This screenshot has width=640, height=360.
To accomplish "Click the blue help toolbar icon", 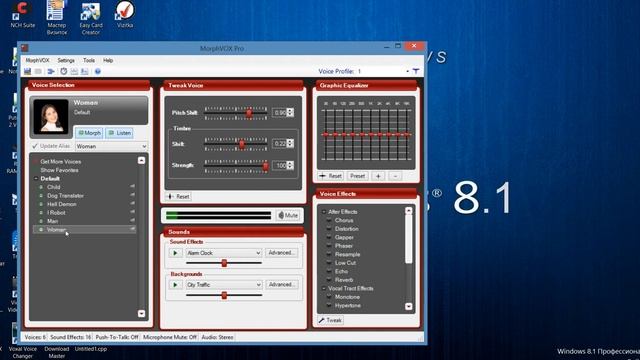I will (98, 71).
